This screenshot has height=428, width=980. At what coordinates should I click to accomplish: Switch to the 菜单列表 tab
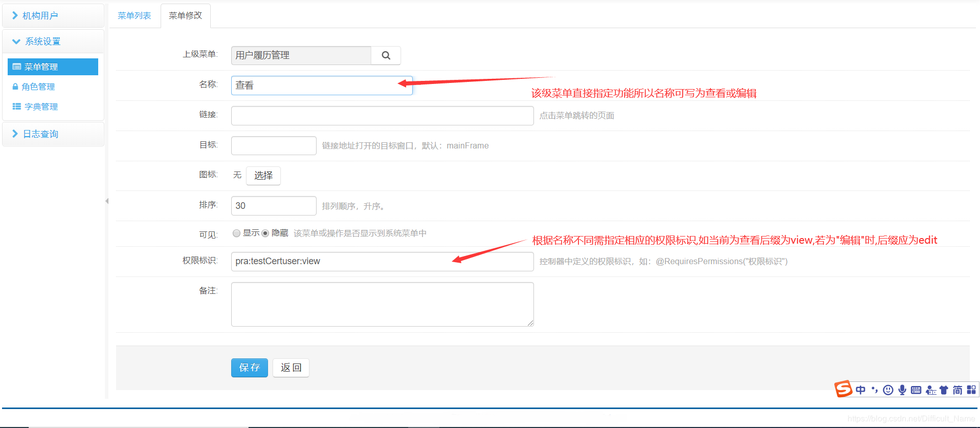pyautogui.click(x=135, y=16)
